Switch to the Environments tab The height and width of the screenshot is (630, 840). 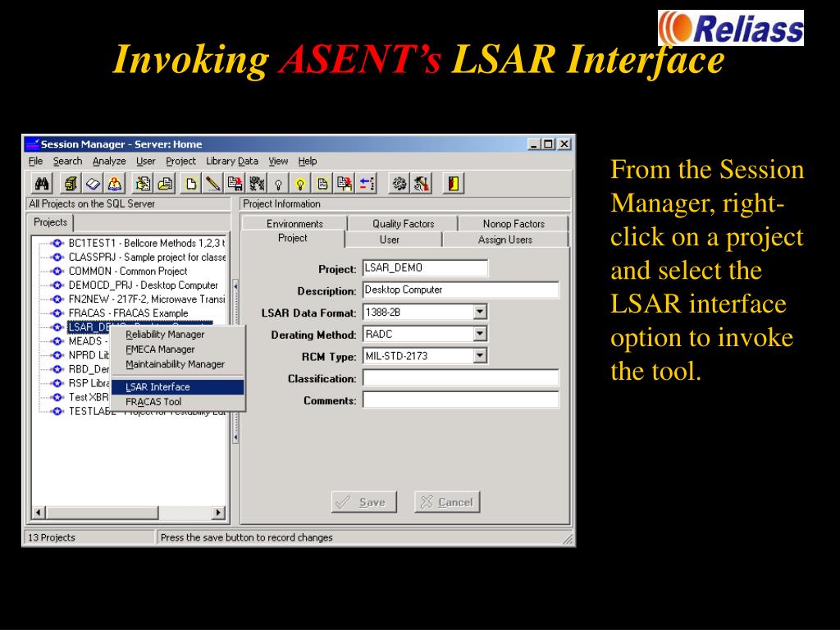click(x=294, y=224)
